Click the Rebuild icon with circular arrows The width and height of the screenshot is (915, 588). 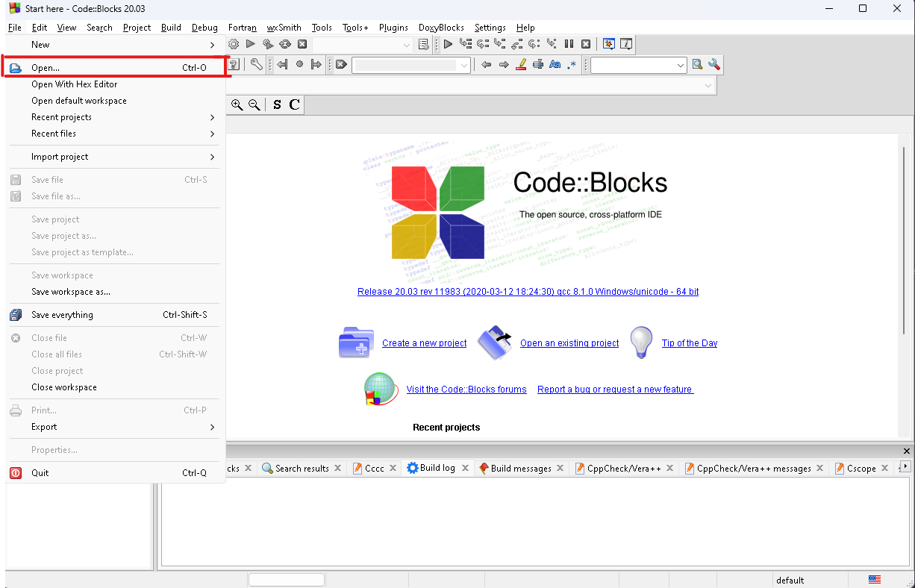point(285,45)
